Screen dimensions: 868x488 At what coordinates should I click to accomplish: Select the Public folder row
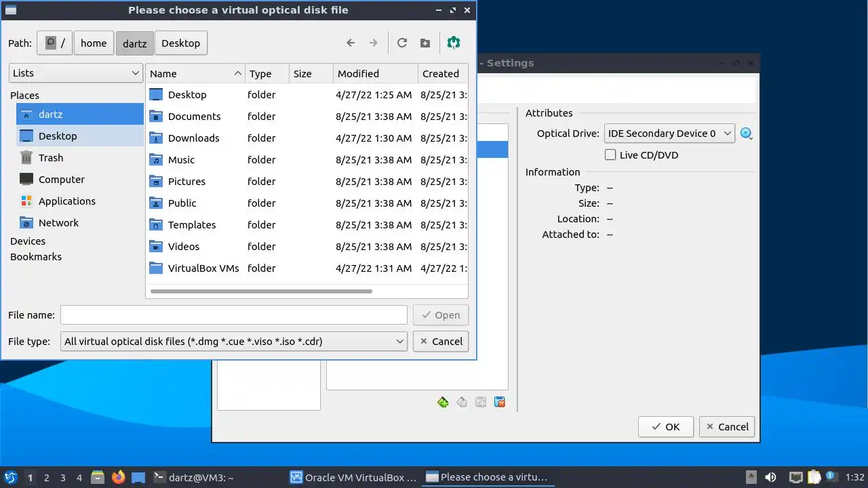click(307, 203)
